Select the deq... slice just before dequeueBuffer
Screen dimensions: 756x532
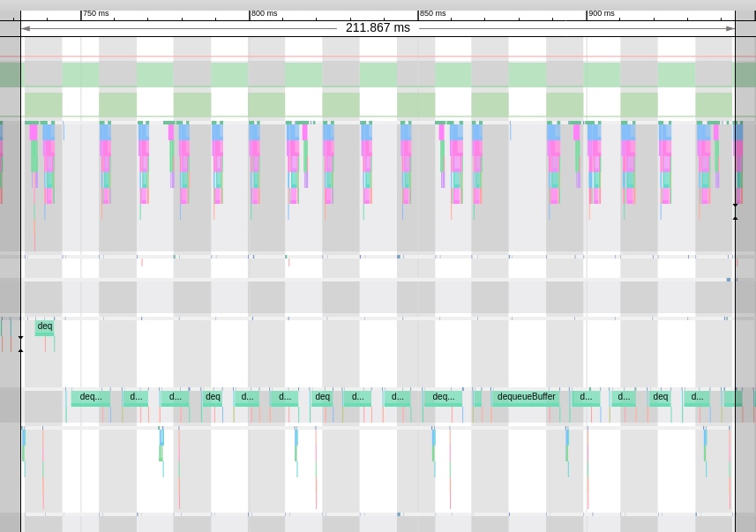[443, 397]
